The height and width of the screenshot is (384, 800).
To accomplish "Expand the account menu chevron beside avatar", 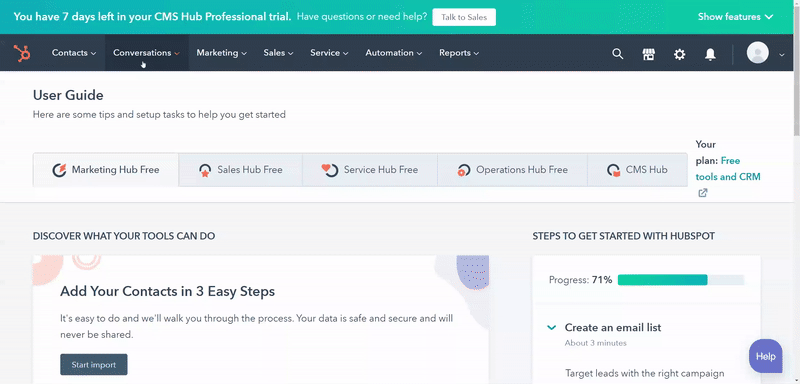I will point(782,54).
